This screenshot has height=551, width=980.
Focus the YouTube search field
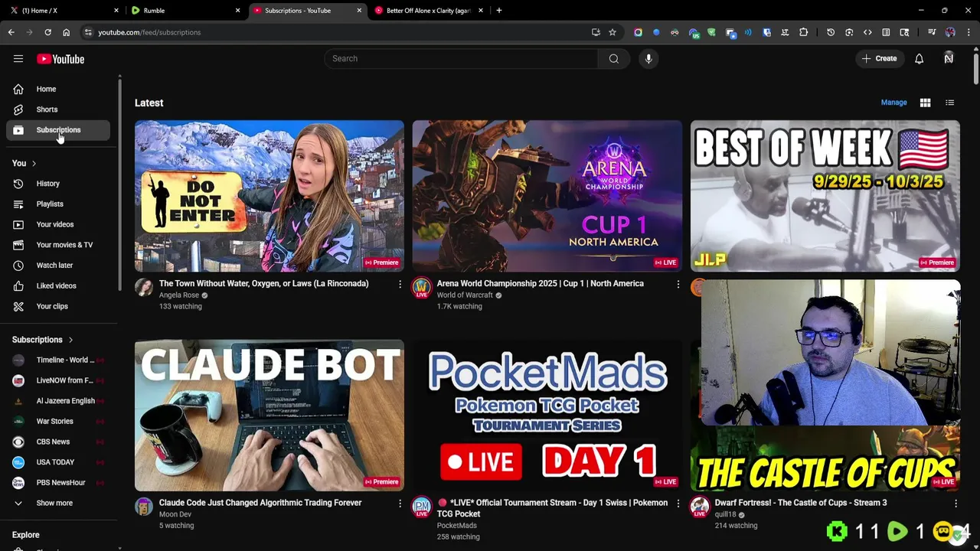pyautogui.click(x=461, y=59)
